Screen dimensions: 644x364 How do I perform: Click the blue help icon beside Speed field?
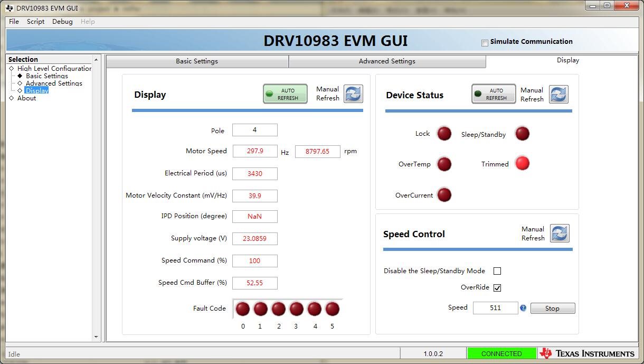pyautogui.click(x=523, y=307)
